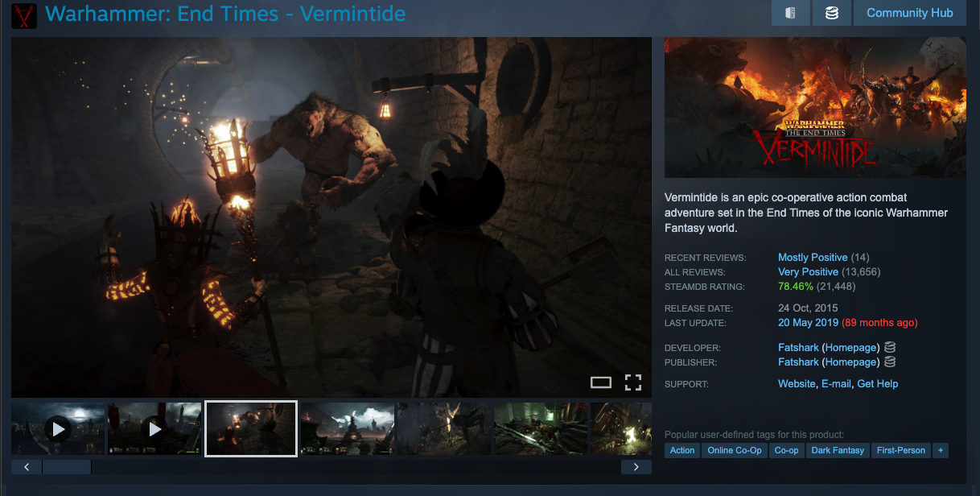Select the Action tag

(x=682, y=450)
